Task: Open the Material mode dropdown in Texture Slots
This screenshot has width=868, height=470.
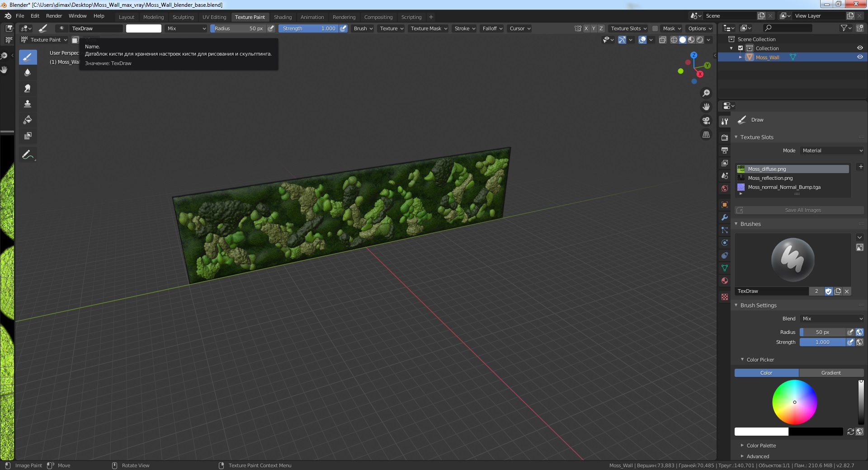Action: 832,150
